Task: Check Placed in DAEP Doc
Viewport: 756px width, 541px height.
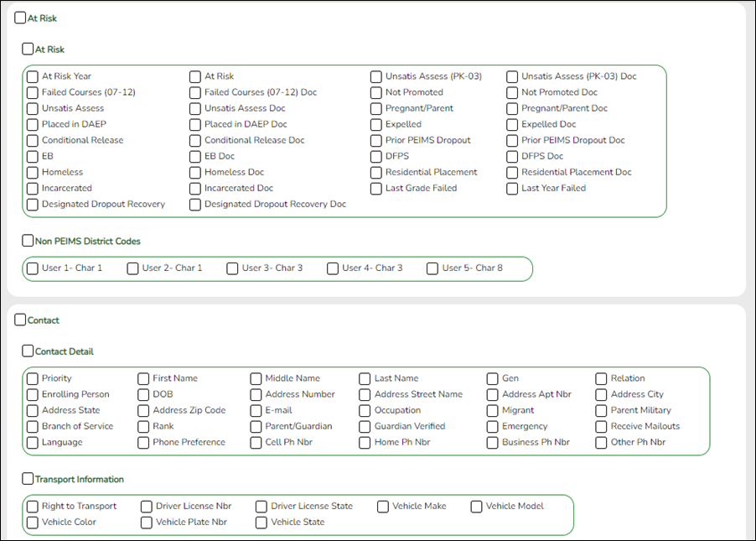Action: tap(194, 124)
